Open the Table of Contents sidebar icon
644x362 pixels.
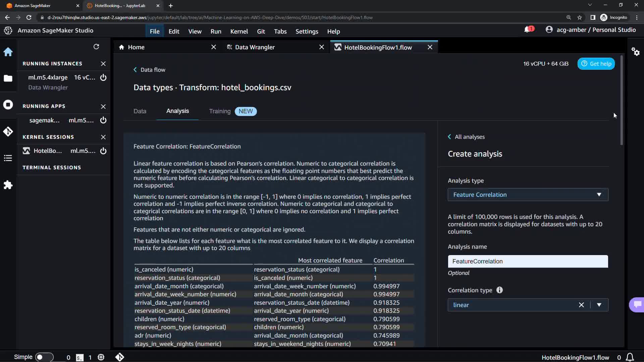pos(8,158)
